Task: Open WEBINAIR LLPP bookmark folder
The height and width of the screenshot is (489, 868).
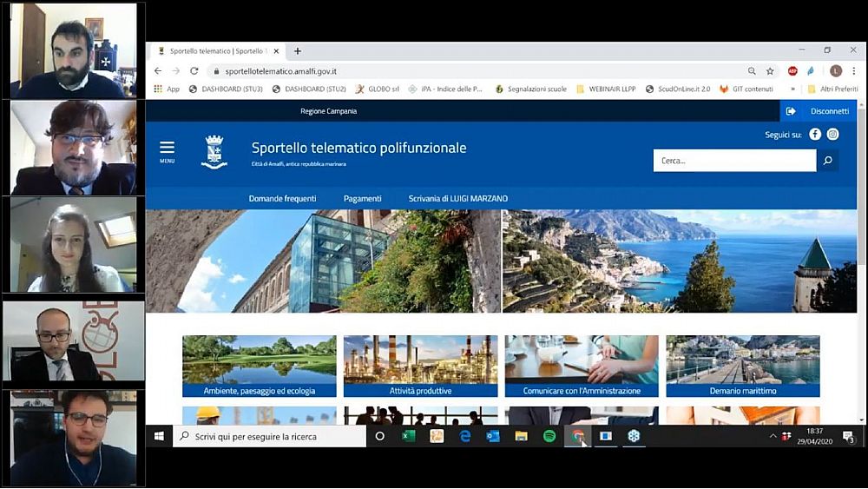Action: 606,89
